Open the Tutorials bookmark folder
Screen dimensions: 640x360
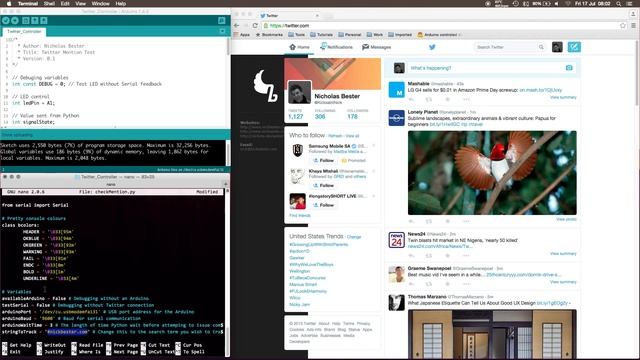coord(322,35)
